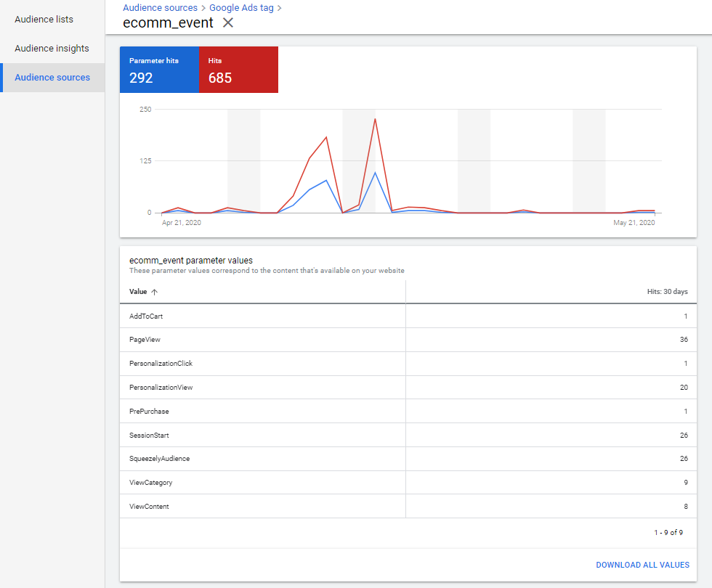
Task: Select the PersonalizationView row
Action: tap(408, 388)
